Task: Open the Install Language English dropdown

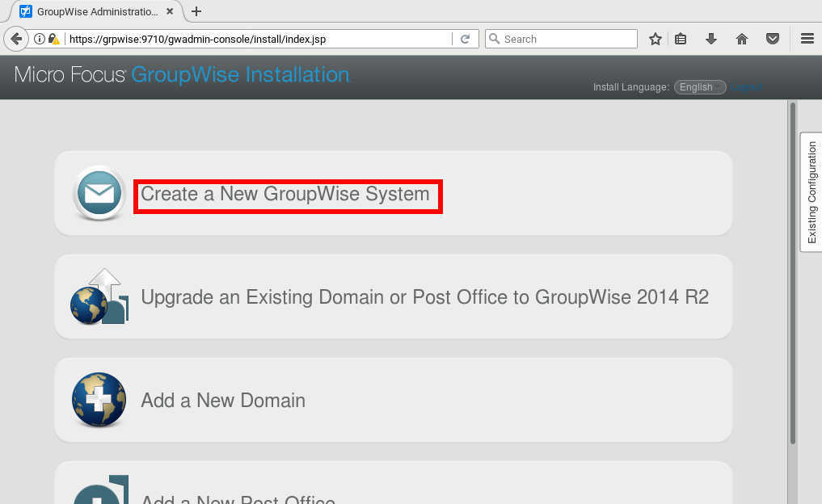Action: (x=700, y=87)
